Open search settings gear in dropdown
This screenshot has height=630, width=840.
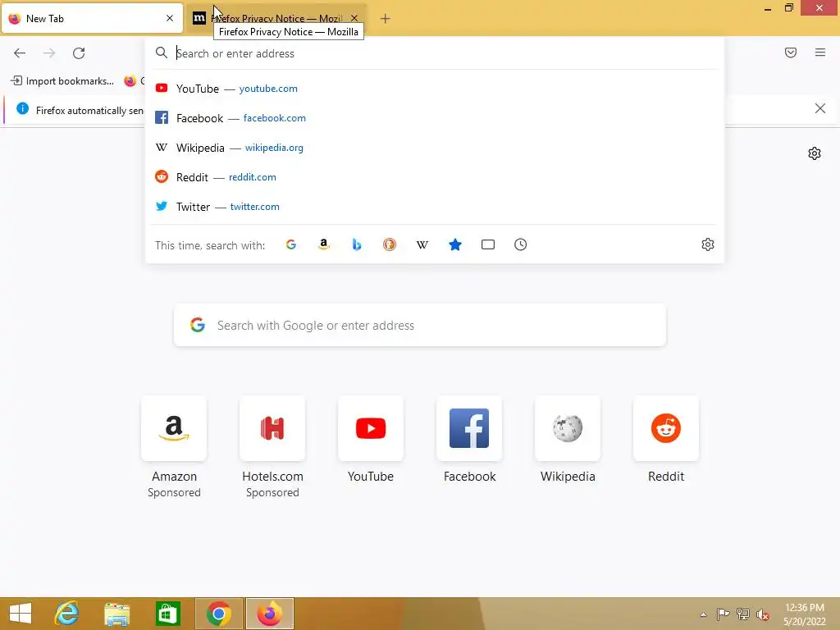[x=708, y=244]
